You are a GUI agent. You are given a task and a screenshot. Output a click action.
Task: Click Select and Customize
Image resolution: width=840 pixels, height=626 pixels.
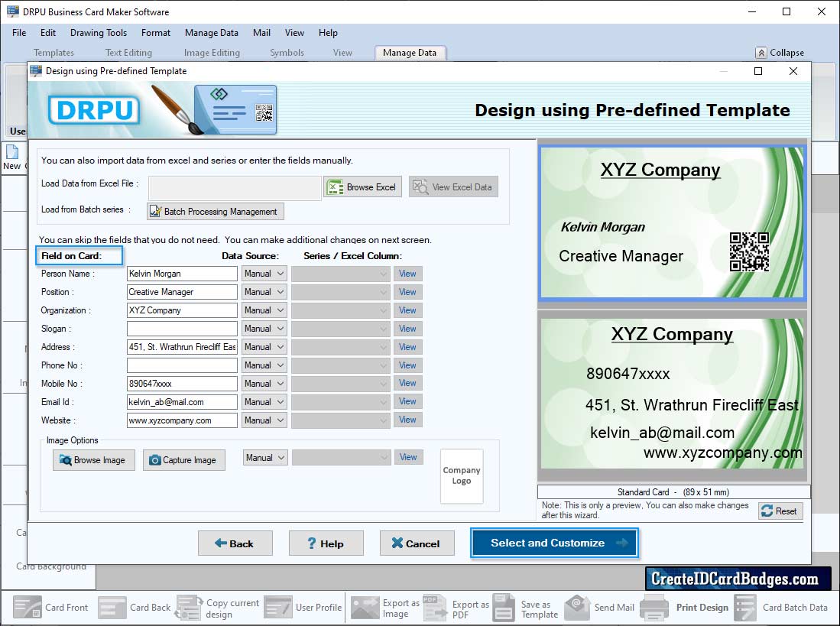pos(554,543)
